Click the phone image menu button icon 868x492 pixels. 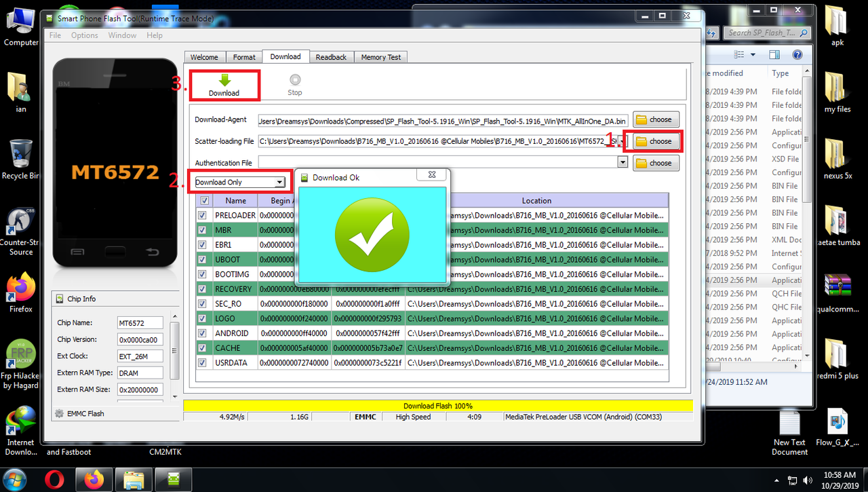[78, 252]
